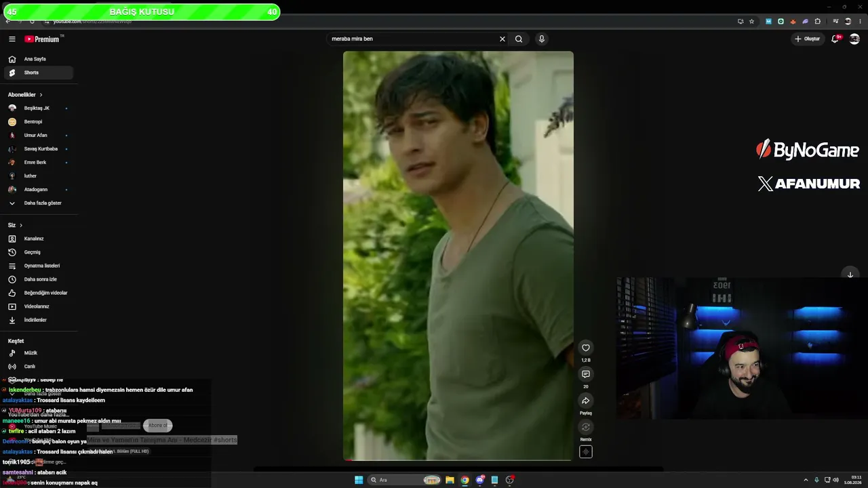Open Chrome from the taskbar
The width and height of the screenshot is (868, 488).
(465, 480)
